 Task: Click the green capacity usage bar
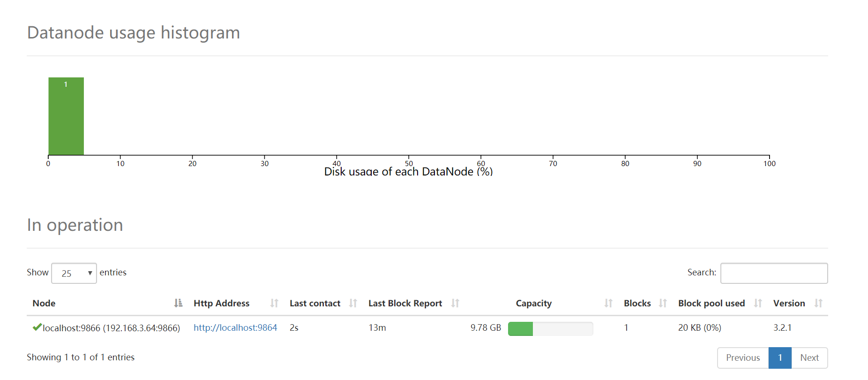pyautogui.click(x=520, y=328)
